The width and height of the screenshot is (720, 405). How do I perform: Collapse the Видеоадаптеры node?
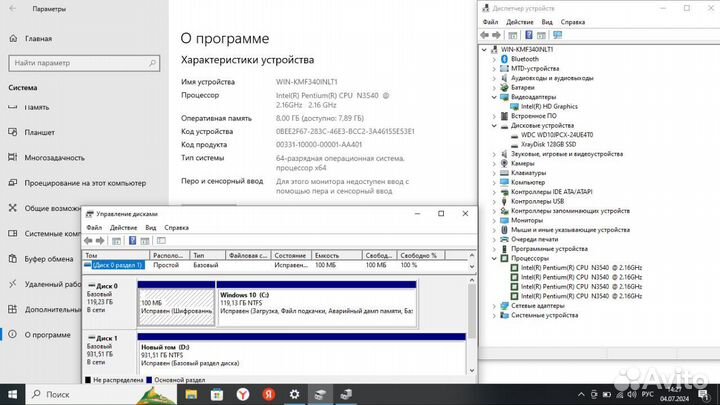point(494,97)
